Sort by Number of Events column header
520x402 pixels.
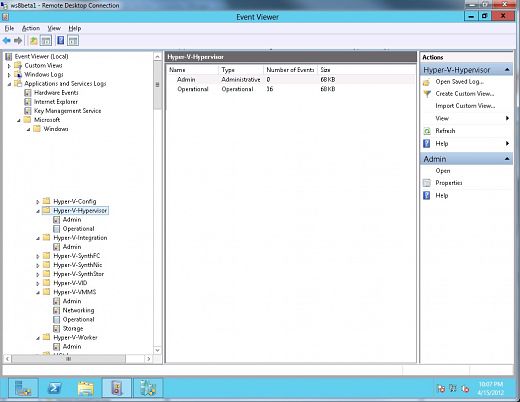[x=290, y=70]
